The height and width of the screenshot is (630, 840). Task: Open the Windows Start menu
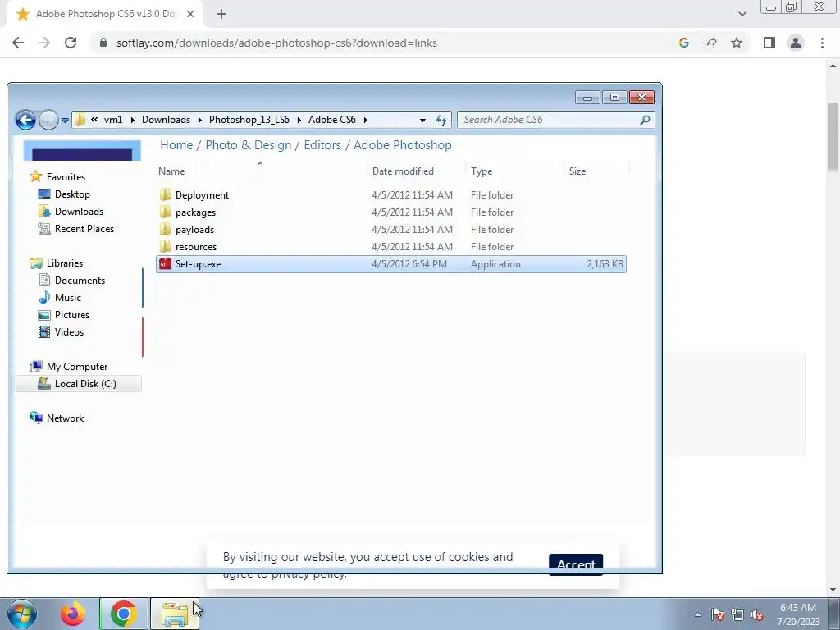tap(22, 614)
